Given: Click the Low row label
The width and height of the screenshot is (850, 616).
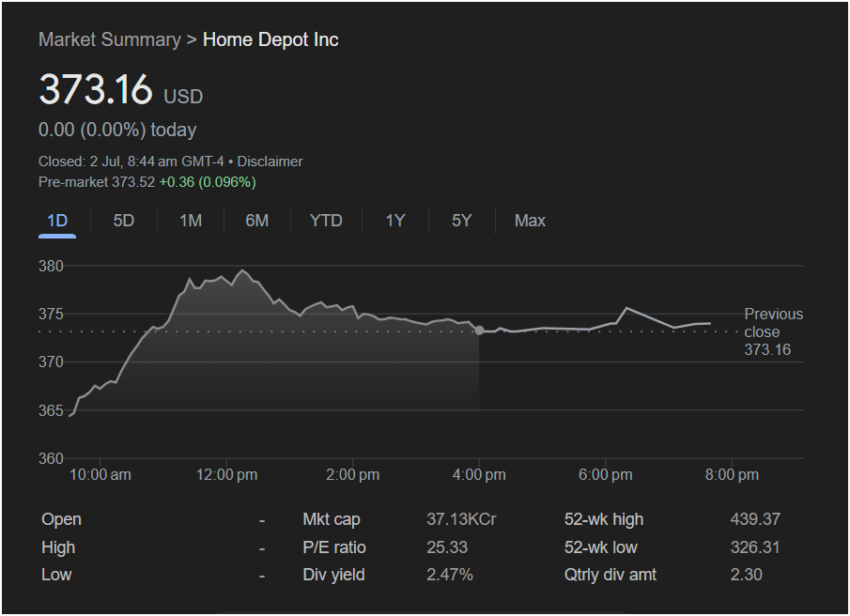Looking at the screenshot, I should tap(56, 575).
